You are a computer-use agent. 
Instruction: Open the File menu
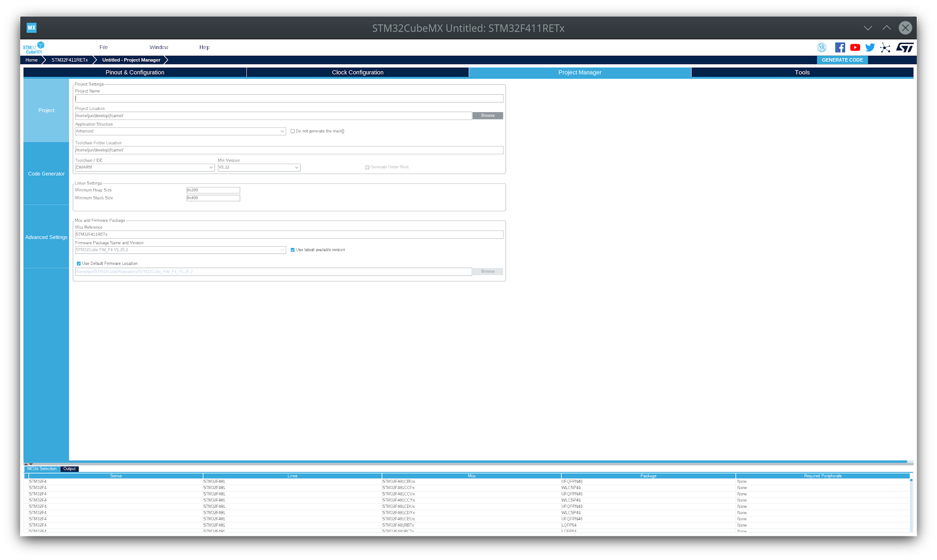104,48
